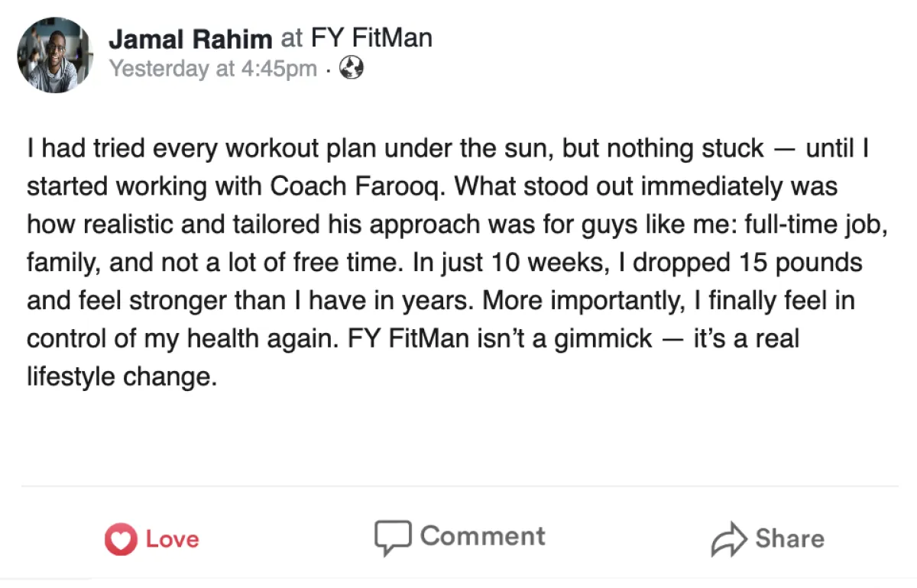Viewport: 917px width, 588px height.
Task: Click the globe public-privacy icon
Action: pos(352,69)
